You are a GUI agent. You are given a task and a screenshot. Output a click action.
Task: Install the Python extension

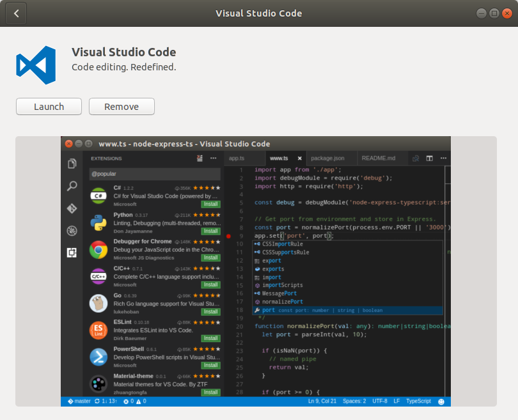pyautogui.click(x=211, y=231)
